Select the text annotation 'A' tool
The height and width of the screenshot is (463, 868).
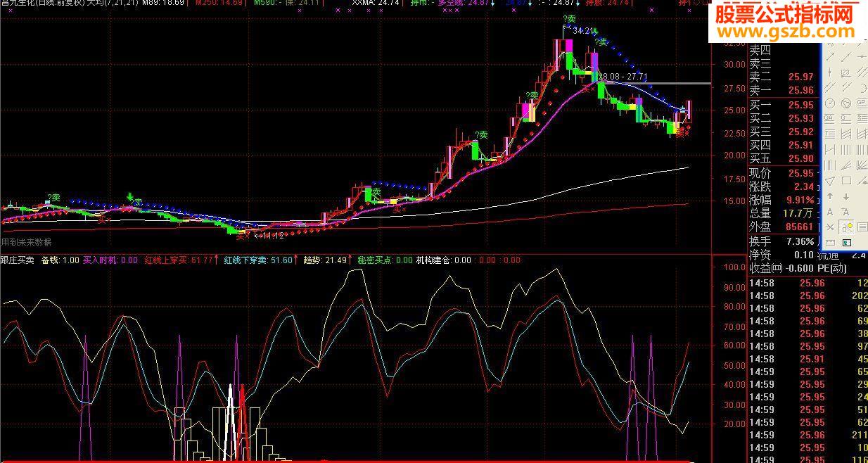(x=830, y=211)
